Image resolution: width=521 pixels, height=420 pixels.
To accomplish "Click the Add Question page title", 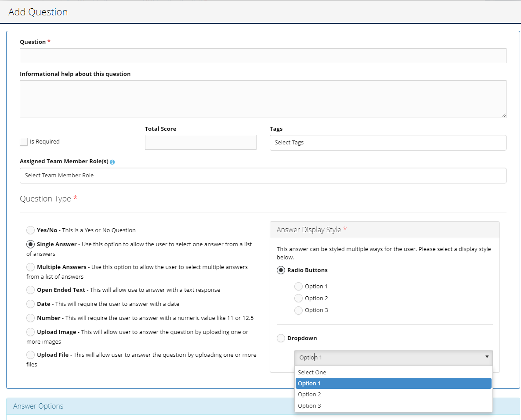I will coord(38,12).
